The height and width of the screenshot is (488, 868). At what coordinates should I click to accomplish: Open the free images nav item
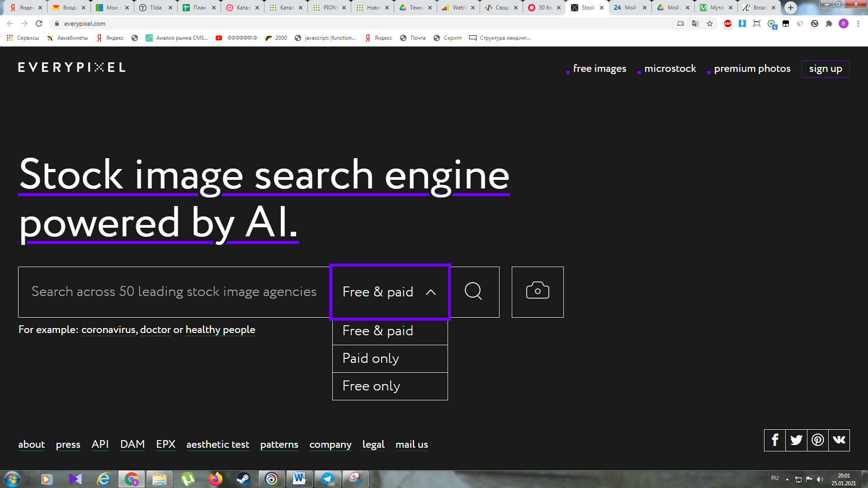599,69
